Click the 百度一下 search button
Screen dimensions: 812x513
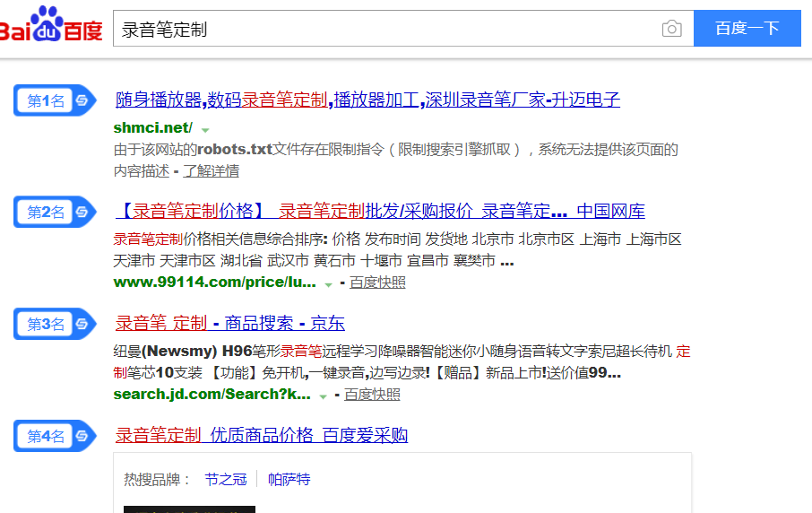(747, 28)
